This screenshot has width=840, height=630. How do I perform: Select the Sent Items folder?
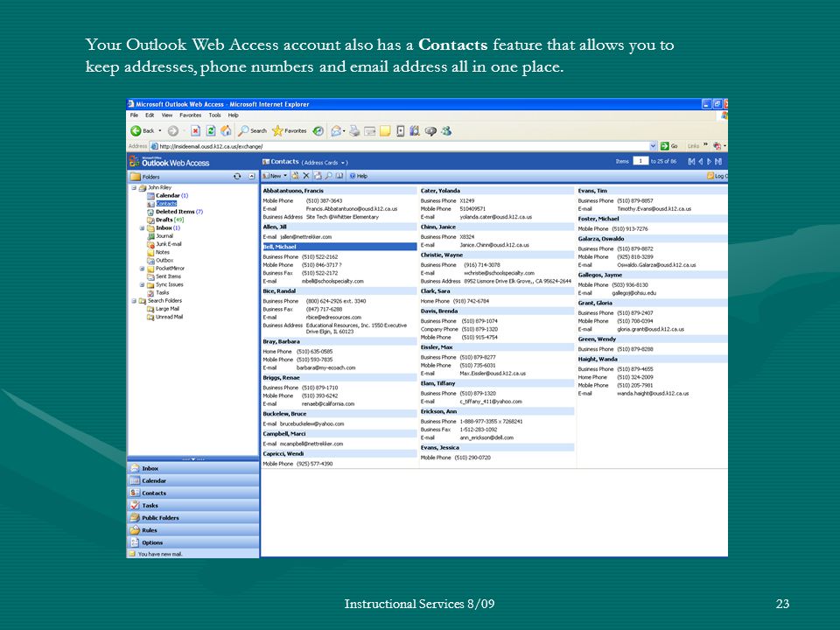pyautogui.click(x=164, y=276)
